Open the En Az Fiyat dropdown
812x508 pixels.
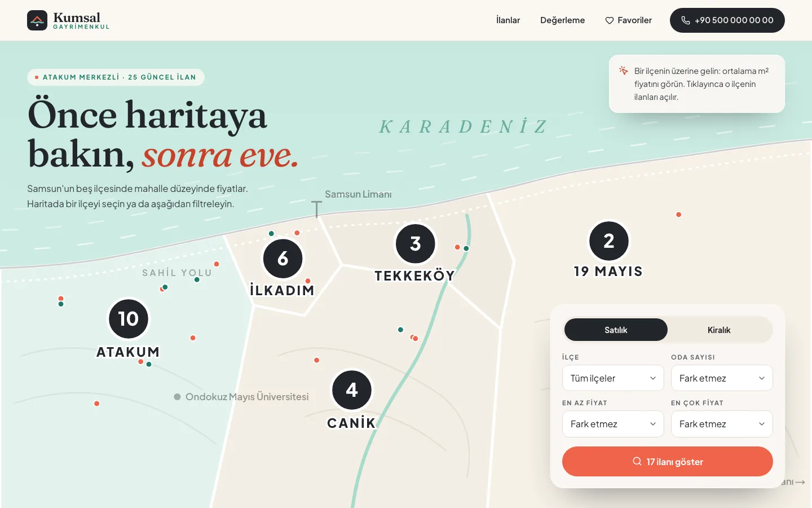click(613, 424)
